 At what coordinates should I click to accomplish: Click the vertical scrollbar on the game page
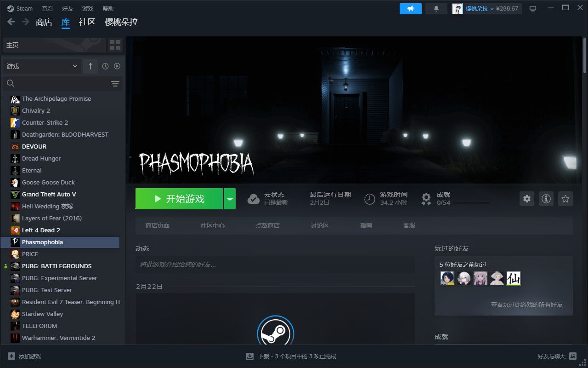[x=585, y=55]
